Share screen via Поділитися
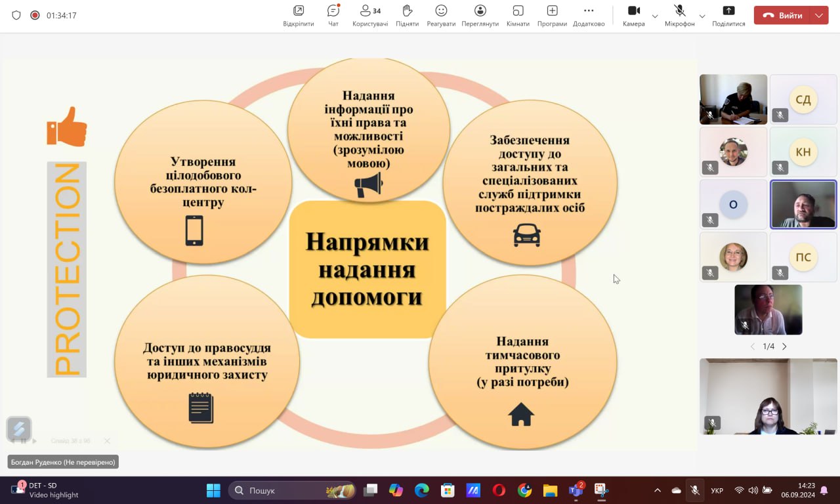The image size is (840, 504). [728, 16]
